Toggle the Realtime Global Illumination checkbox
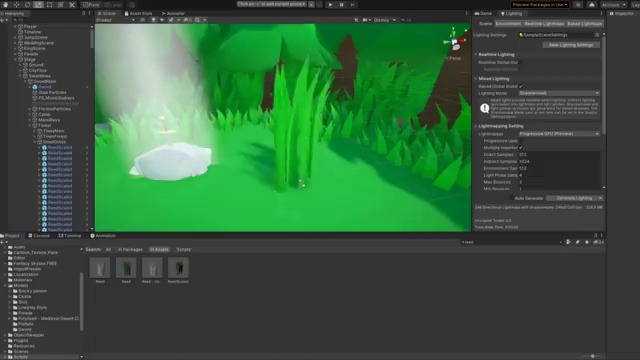 (521, 62)
